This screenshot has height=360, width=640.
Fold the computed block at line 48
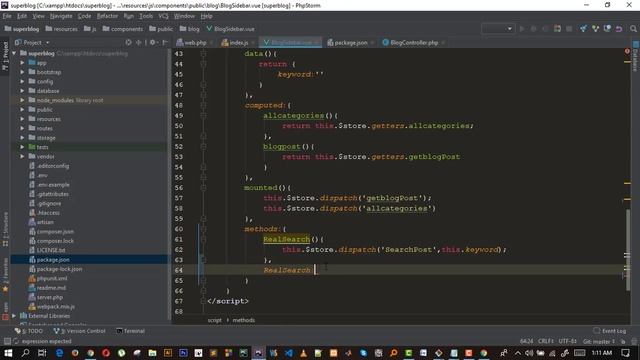coord(203,105)
